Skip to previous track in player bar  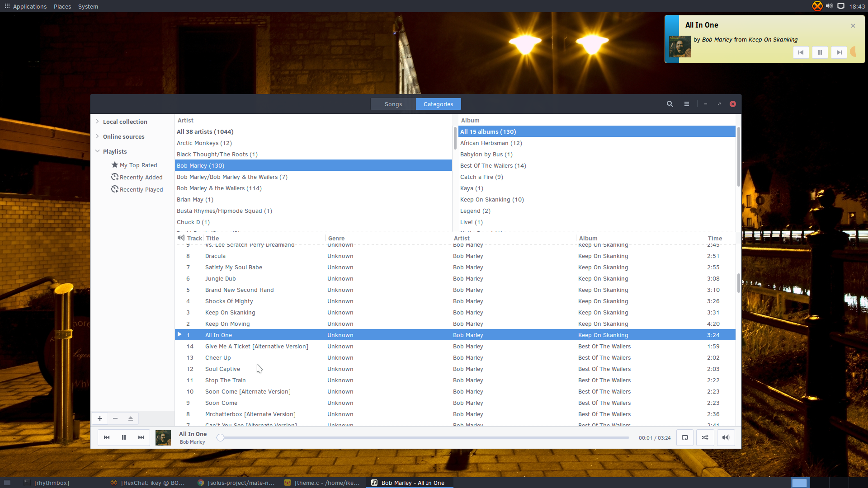click(107, 437)
